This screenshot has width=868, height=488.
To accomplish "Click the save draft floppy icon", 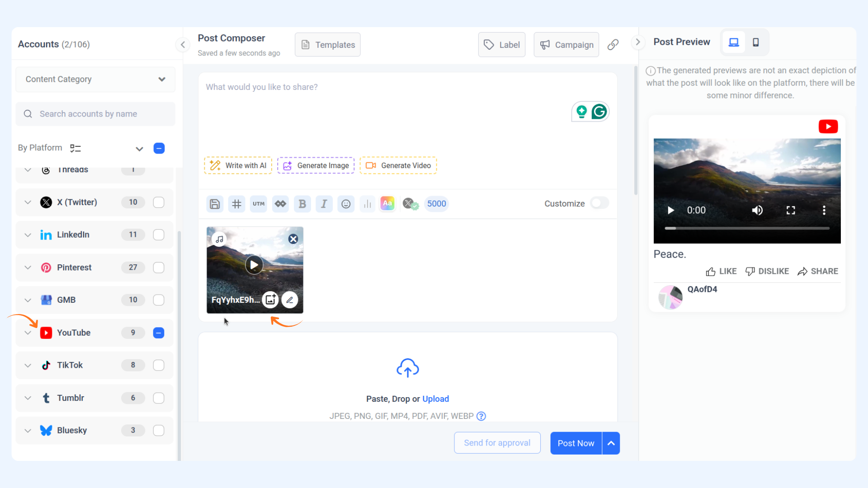I will [215, 204].
